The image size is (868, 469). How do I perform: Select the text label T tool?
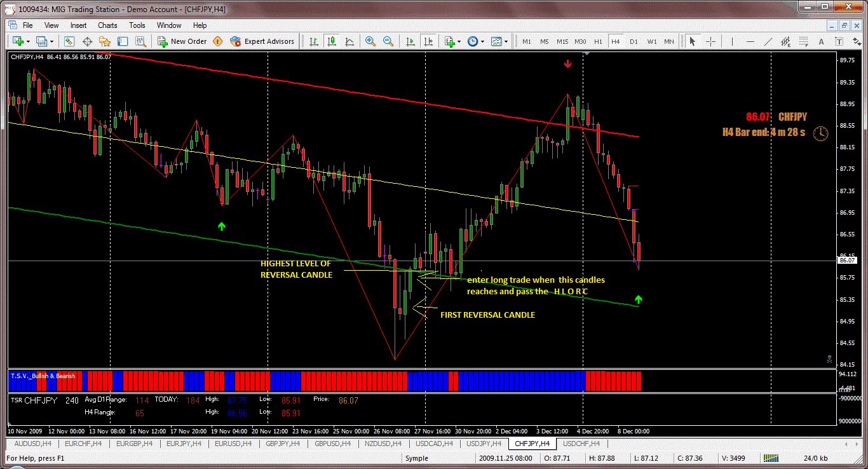click(x=839, y=41)
